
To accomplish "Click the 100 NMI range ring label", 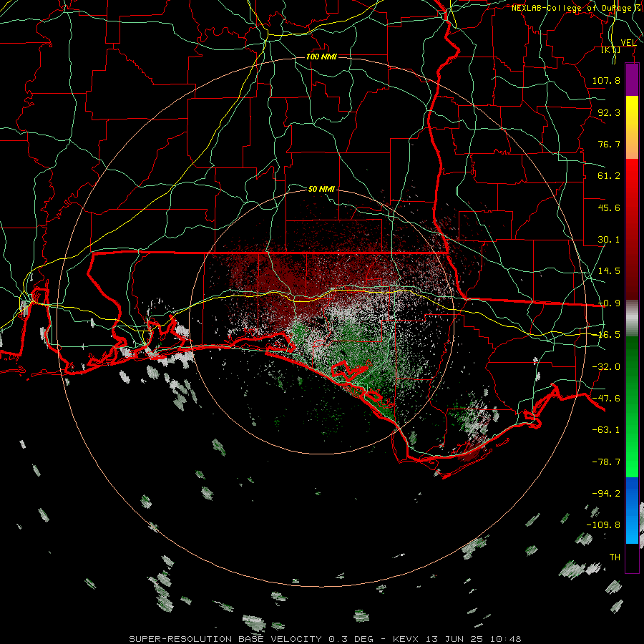I will click(321, 57).
